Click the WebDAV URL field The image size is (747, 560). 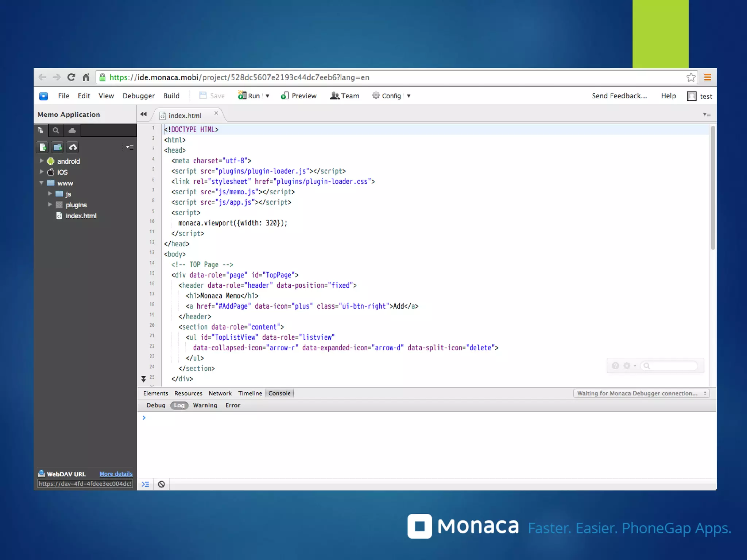pos(85,484)
